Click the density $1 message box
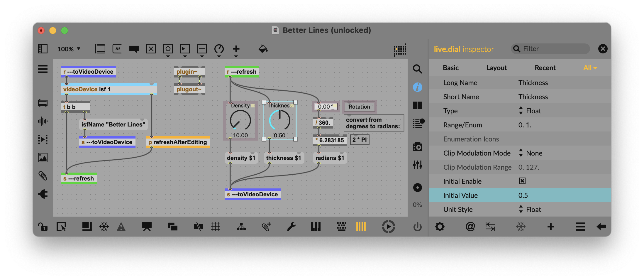 pyautogui.click(x=241, y=158)
